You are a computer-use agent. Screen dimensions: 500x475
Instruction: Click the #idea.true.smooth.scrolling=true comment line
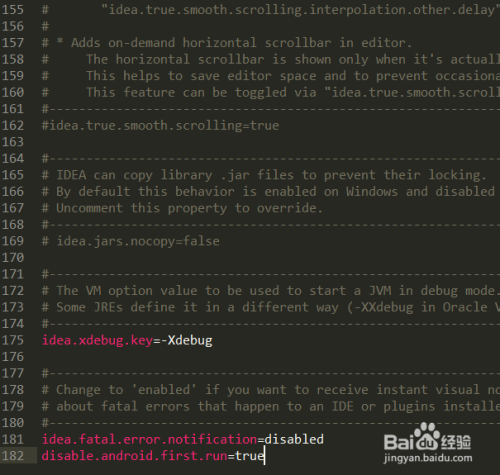pyautogui.click(x=160, y=126)
